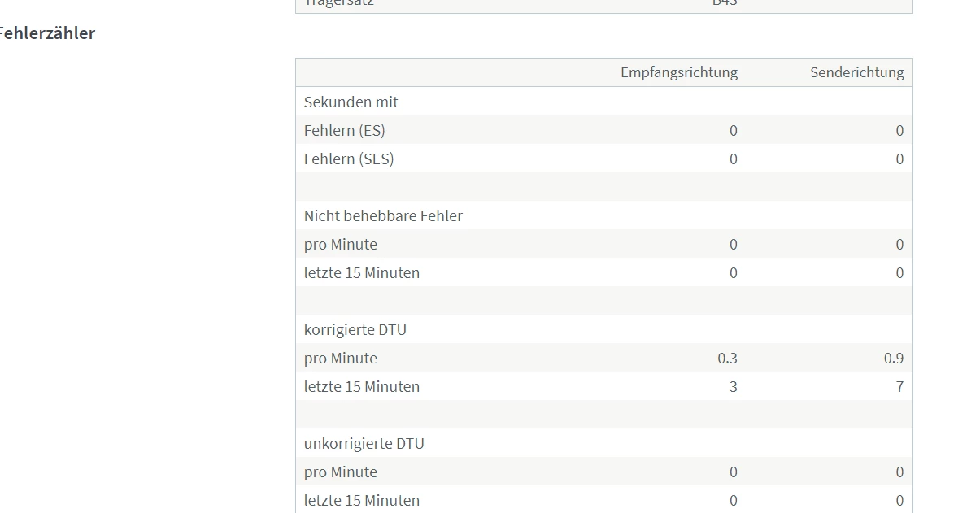Select the Empfangsrichtung column header
Screen dimensions: 980x513
pos(678,72)
